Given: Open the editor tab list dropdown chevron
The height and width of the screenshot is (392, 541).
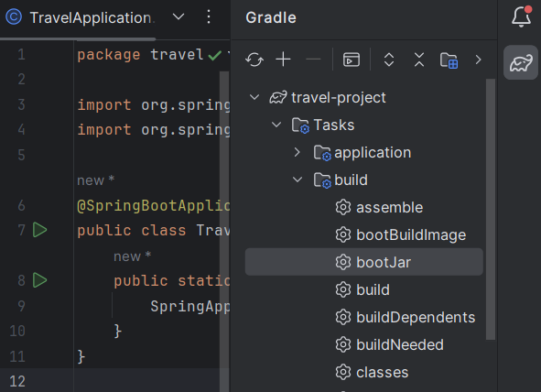Looking at the screenshot, I should (x=179, y=16).
